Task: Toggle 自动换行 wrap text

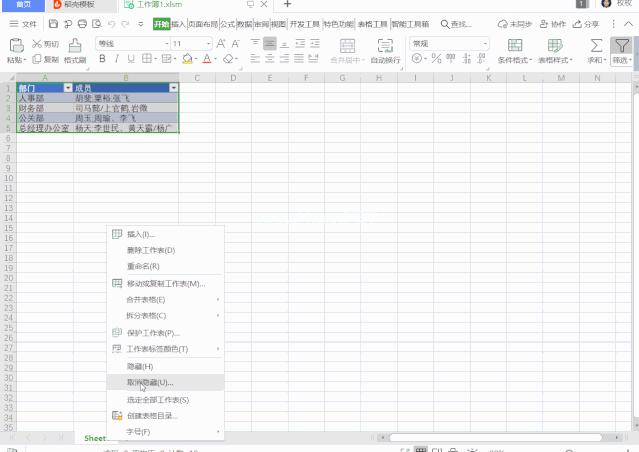Action: (x=386, y=45)
